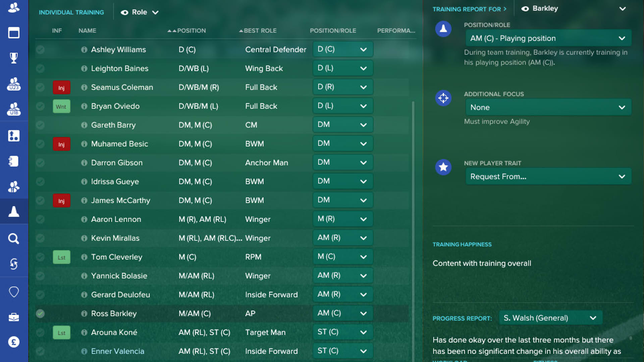Tick the checkbox for Gerard Deulofeu
The image size is (644, 362).
click(x=40, y=295)
